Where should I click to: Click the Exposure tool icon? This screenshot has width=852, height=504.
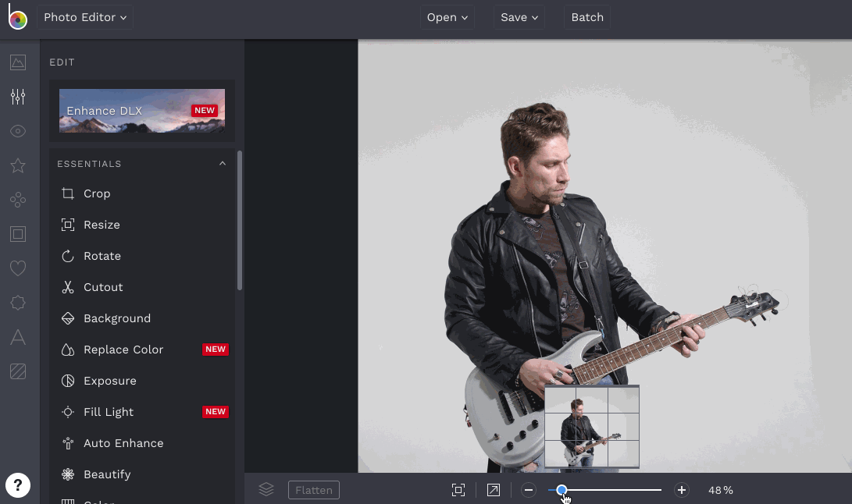pos(68,381)
